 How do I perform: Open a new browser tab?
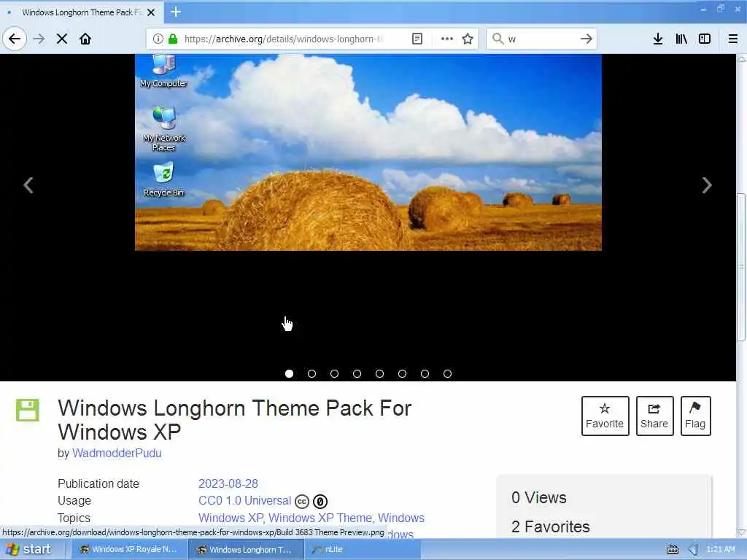coord(176,12)
